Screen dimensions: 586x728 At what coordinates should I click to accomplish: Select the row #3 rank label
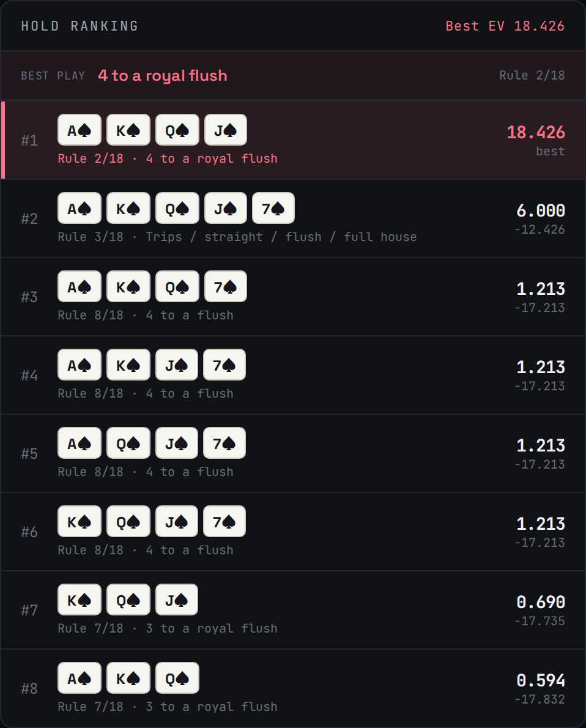click(x=29, y=297)
